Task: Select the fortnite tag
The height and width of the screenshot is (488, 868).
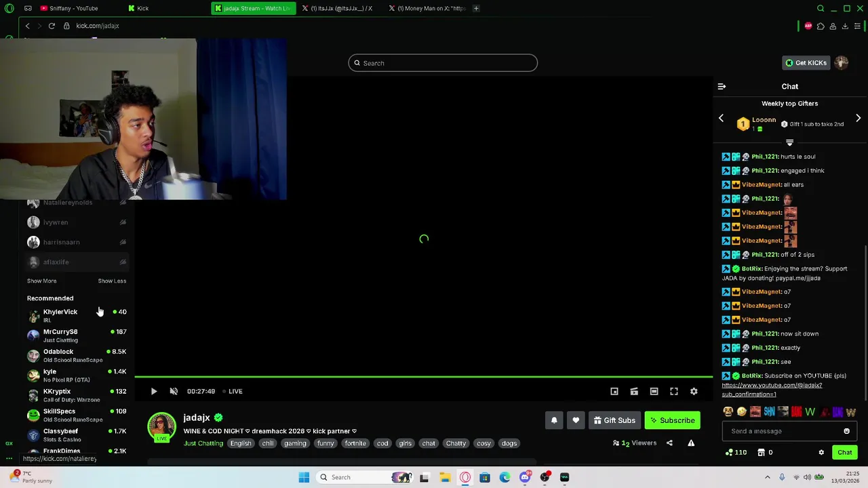Action: click(355, 443)
